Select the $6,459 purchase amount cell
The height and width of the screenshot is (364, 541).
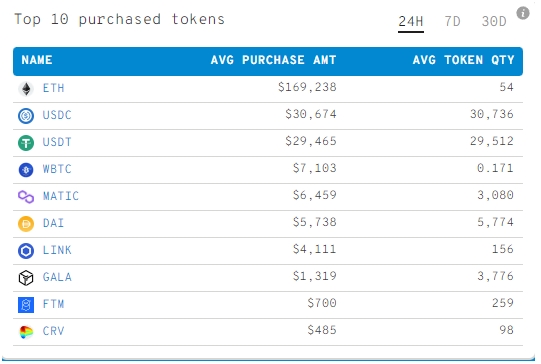(x=314, y=195)
